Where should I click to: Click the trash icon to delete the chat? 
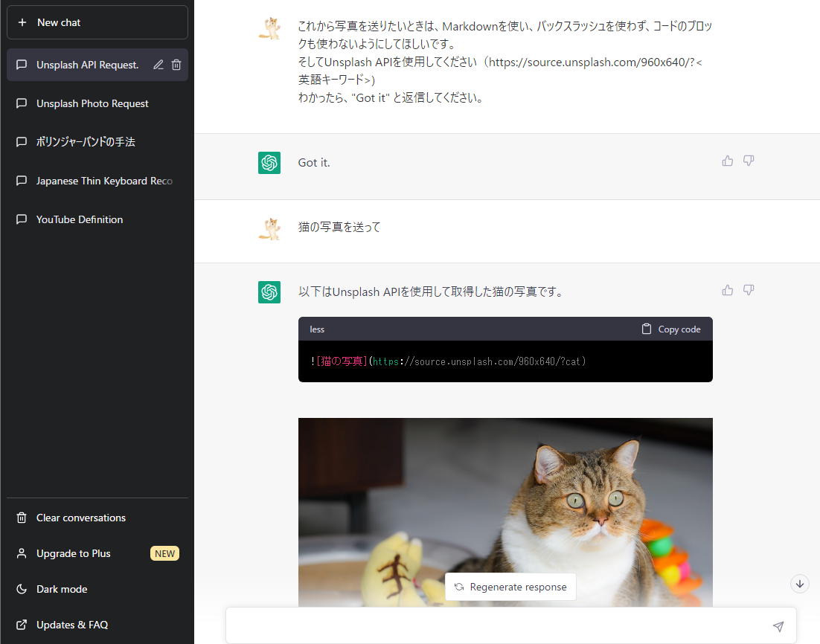tap(176, 65)
